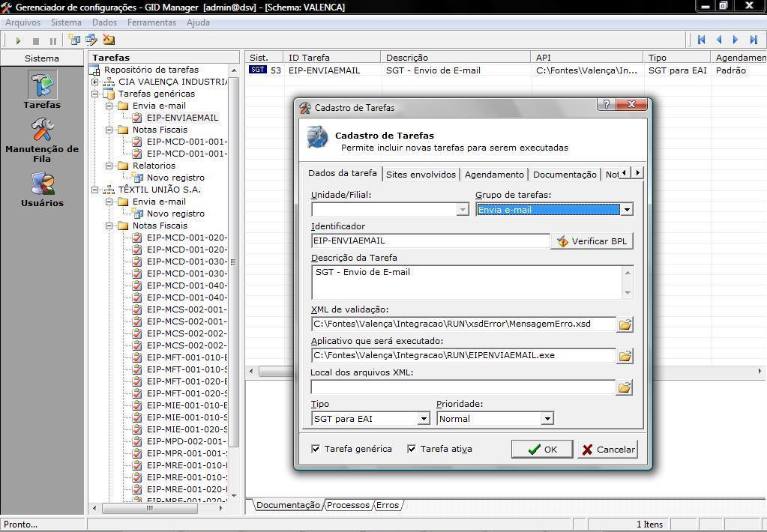Browse for the XML de validação file
767x532 pixels.
click(625, 324)
